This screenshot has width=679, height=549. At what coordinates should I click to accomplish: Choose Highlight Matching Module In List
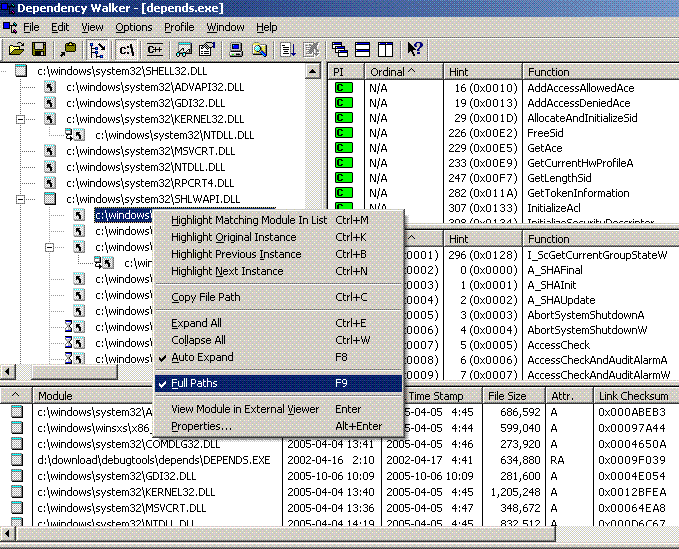[x=278, y=220]
